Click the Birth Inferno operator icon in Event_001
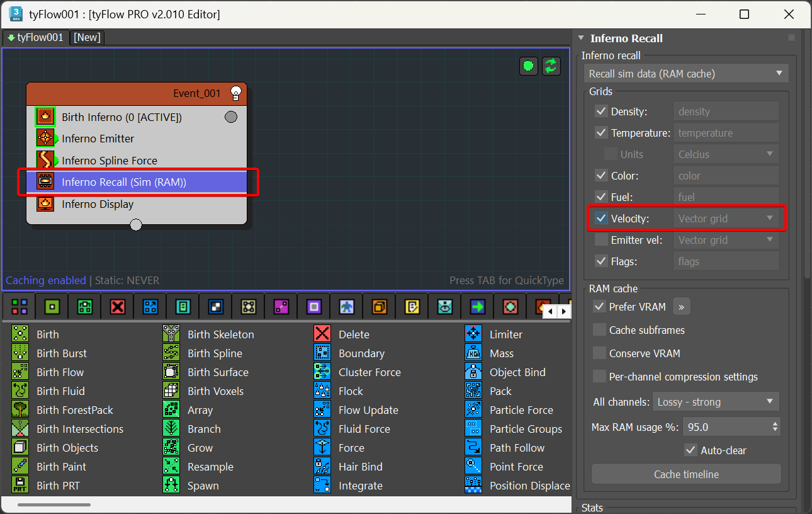This screenshot has width=812, height=514. pos(45,117)
